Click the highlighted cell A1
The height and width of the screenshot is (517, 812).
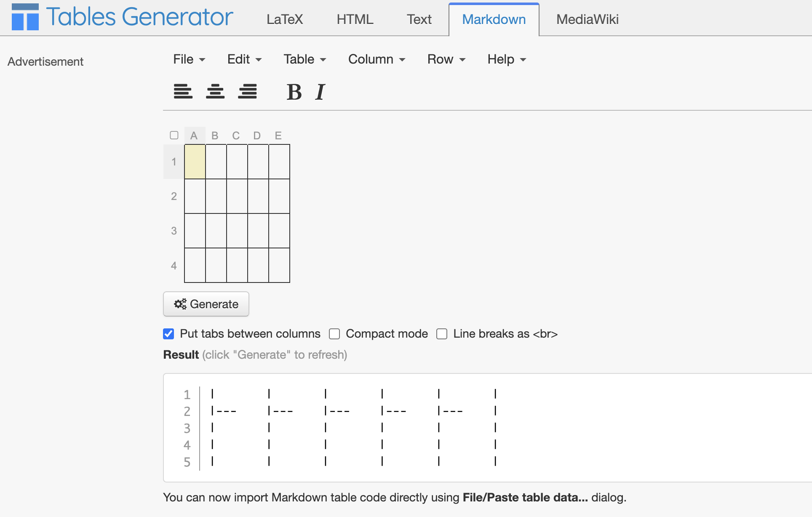pyautogui.click(x=195, y=162)
